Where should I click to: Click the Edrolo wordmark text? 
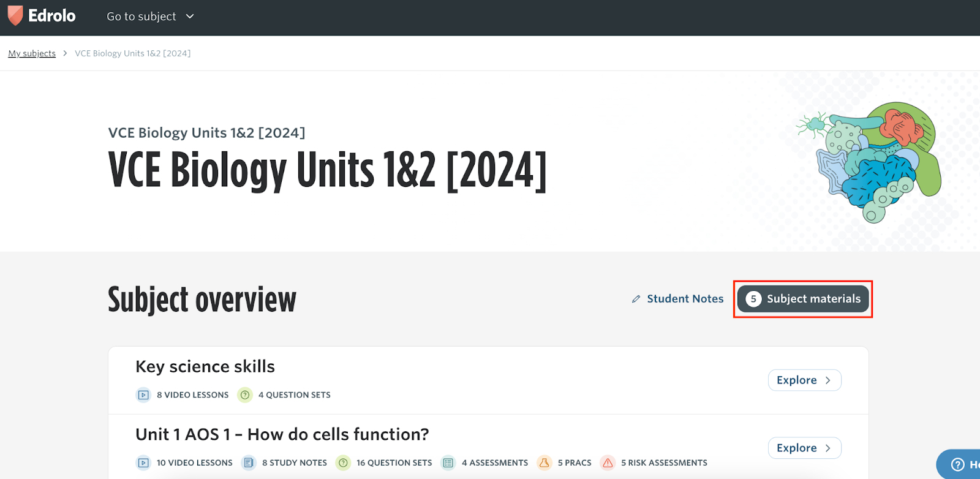click(52, 16)
